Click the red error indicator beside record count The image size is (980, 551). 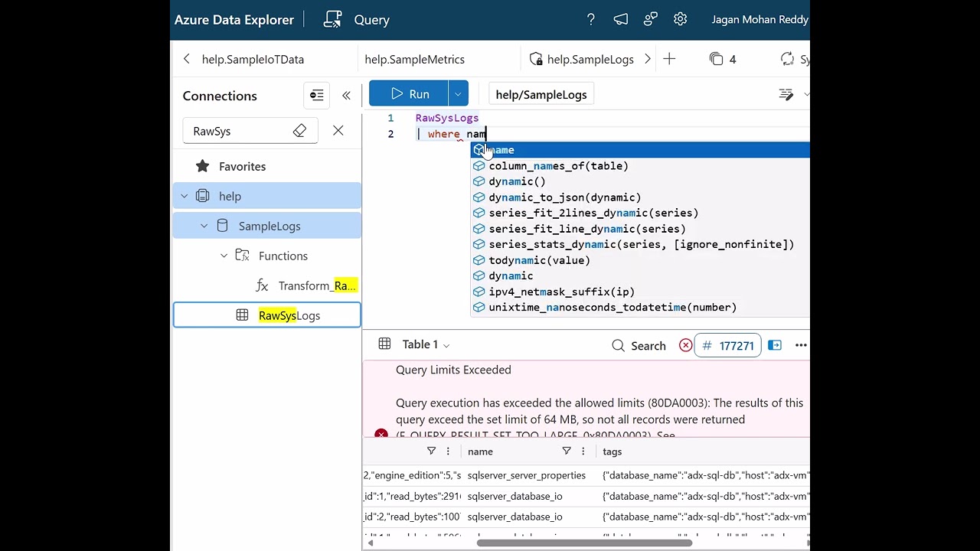685,345
